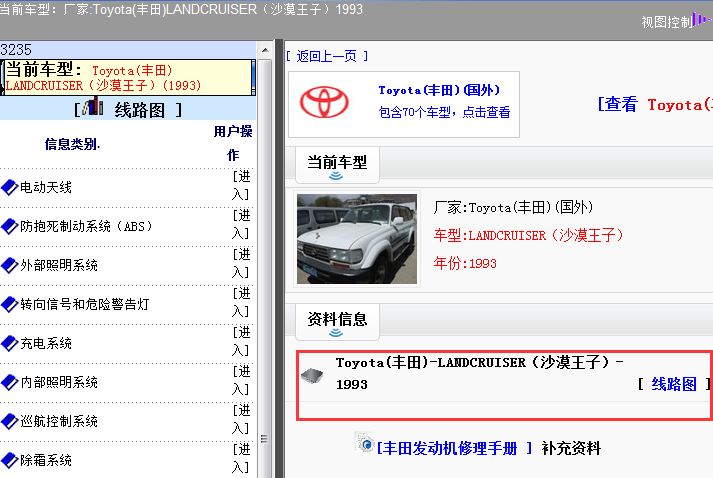Click the 3235 number at top left
Viewport: 713px width, 478px height.
[16, 50]
